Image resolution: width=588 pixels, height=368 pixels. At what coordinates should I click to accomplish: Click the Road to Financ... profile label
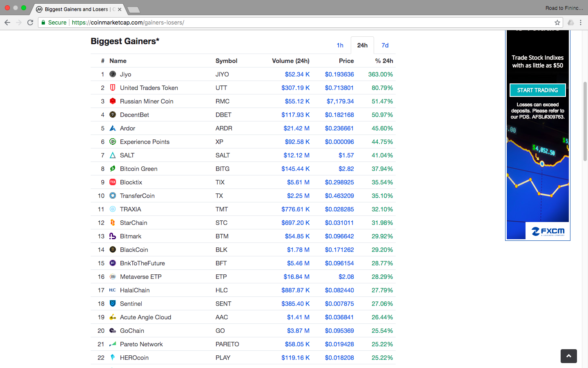point(564,8)
